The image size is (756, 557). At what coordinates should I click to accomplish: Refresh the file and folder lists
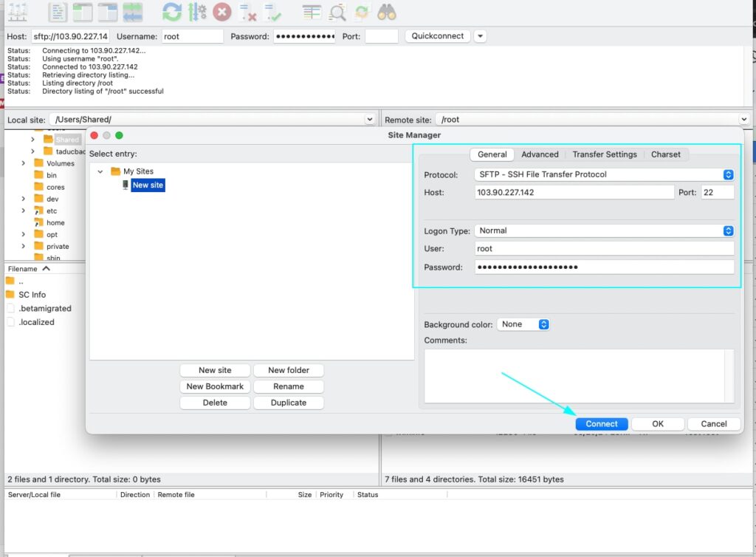172,12
